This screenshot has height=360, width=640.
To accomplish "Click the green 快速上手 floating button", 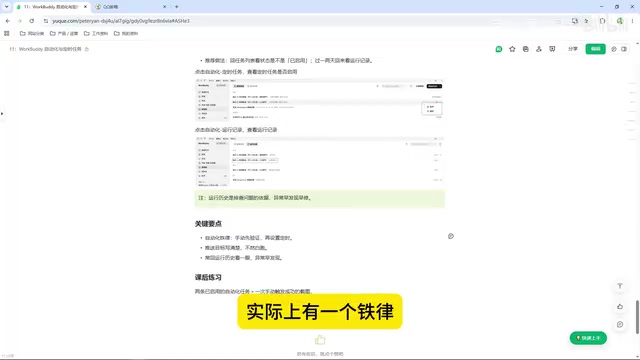I will coord(588,338).
